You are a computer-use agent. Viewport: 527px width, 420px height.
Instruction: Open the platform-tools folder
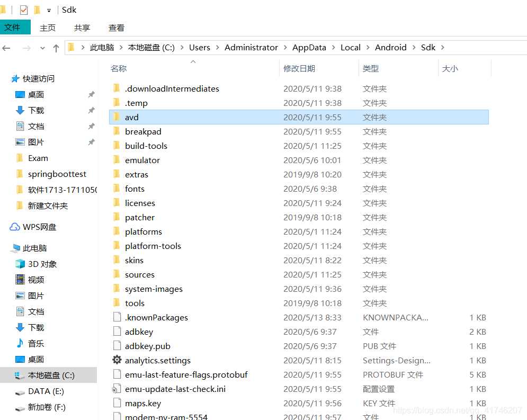(153, 246)
